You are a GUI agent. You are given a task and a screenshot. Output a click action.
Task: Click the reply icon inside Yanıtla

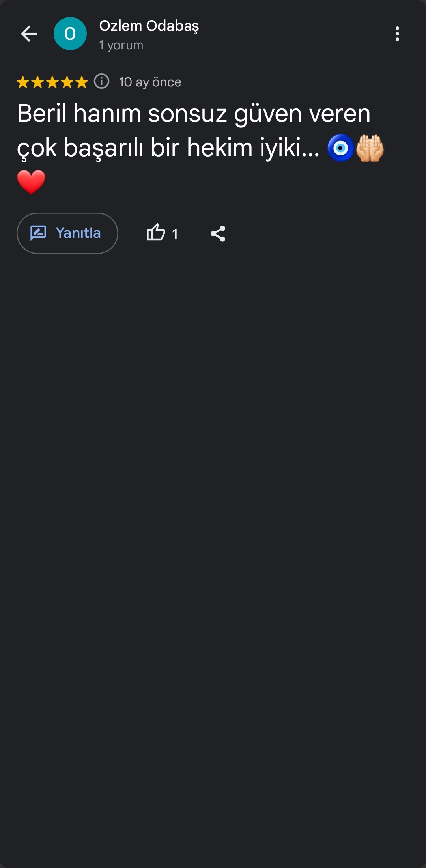(x=38, y=233)
